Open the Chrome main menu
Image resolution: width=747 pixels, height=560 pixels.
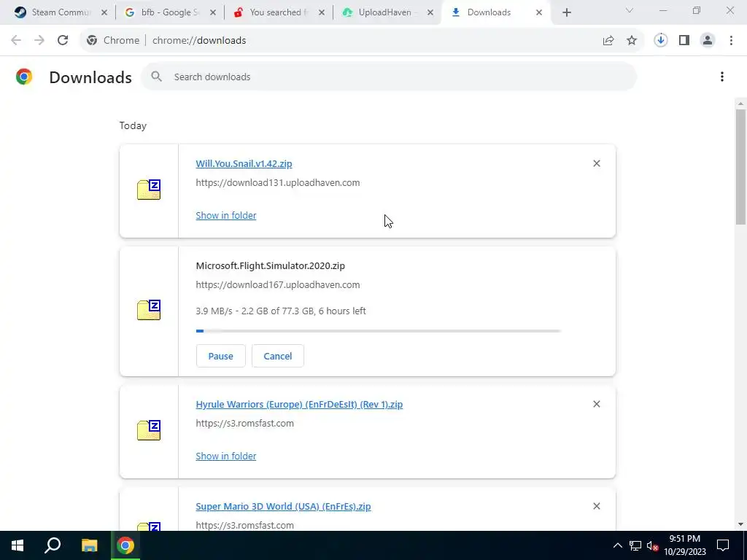click(731, 41)
